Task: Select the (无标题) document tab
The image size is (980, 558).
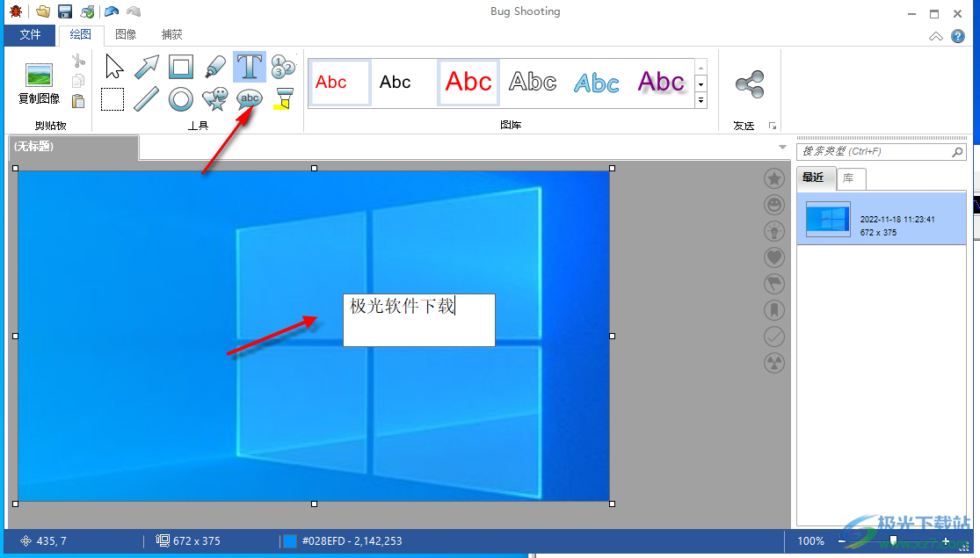Action: pos(72,147)
